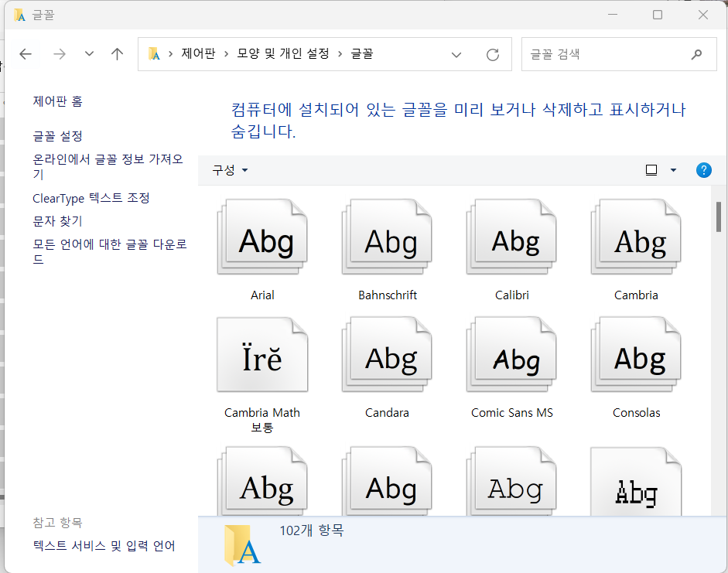This screenshot has width=728, height=573.
Task: Refresh the font folder view
Action: click(x=493, y=55)
